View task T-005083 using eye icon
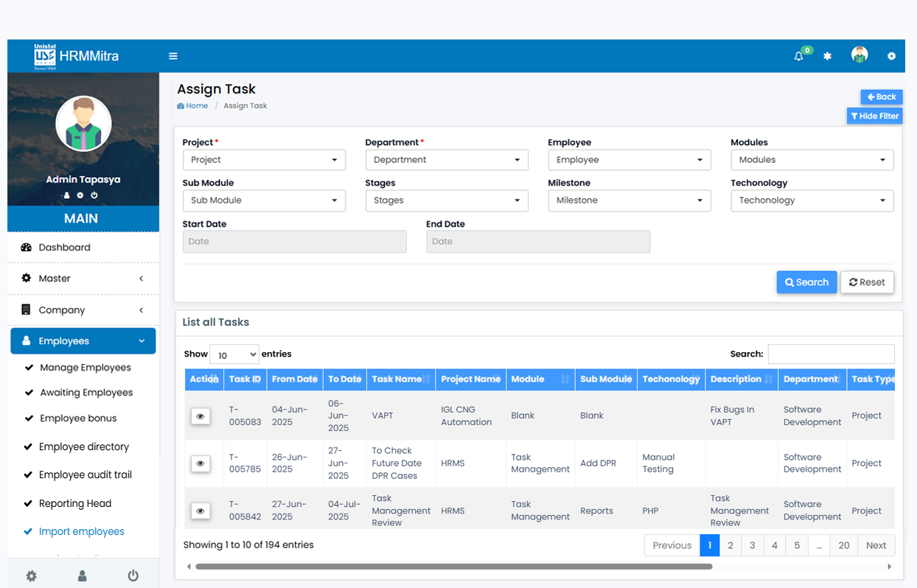Screen dimensions: 917x588 click(x=199, y=416)
